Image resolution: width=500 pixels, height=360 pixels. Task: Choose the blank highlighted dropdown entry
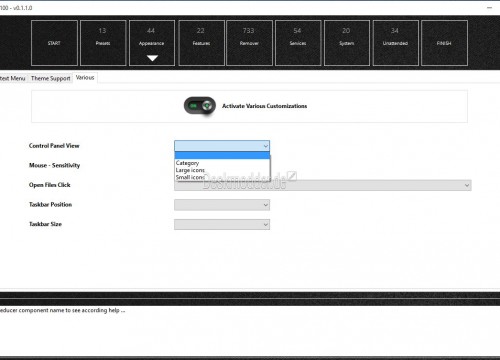click(x=222, y=155)
